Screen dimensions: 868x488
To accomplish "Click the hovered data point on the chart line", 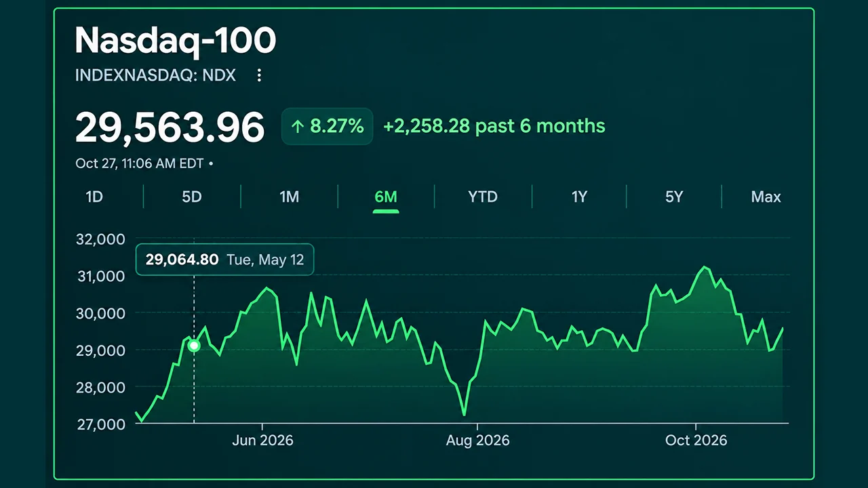I will click(x=194, y=346).
